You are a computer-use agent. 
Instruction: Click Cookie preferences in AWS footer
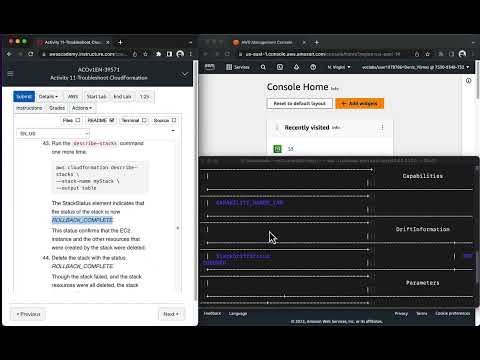pyautogui.click(x=452, y=313)
